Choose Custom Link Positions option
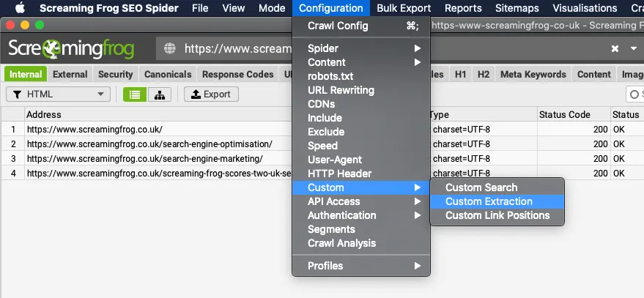The width and height of the screenshot is (644, 298). tap(497, 215)
